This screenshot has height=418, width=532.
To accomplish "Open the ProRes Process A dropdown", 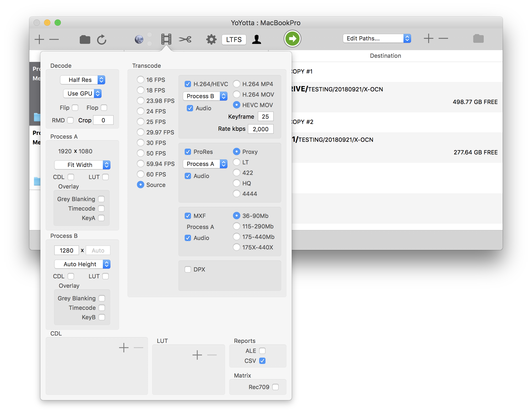I will point(205,164).
